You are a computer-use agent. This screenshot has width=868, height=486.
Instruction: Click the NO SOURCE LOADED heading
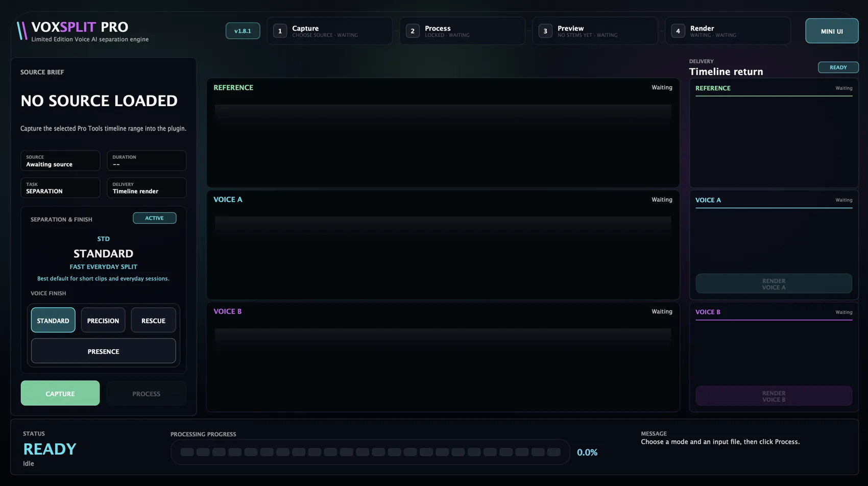(x=99, y=101)
